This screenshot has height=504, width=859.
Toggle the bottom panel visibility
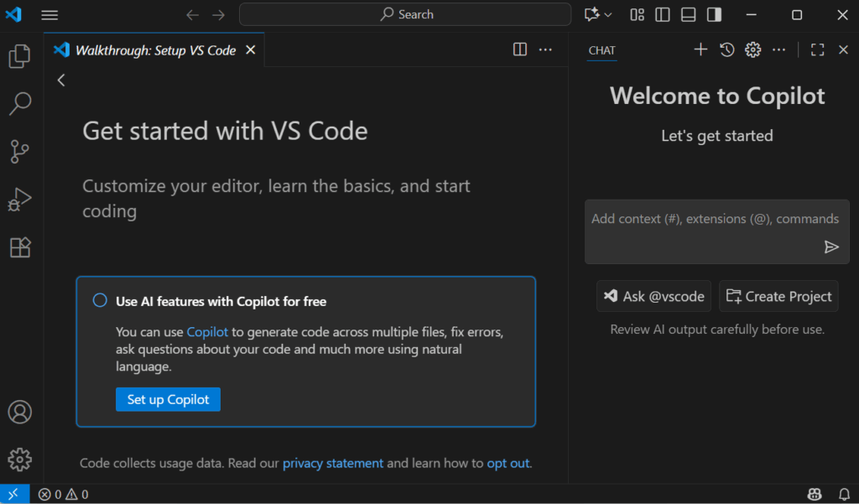pos(688,14)
